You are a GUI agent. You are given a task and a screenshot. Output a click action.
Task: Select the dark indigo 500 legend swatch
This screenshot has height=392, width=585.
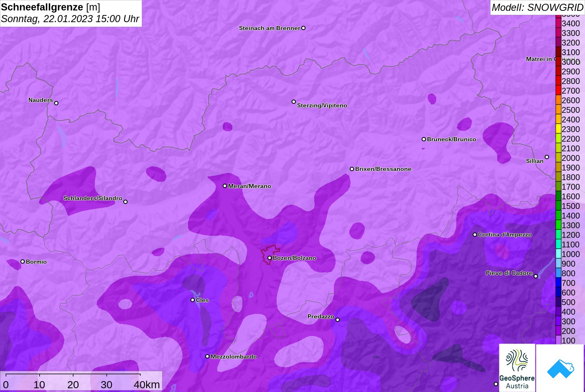(x=558, y=302)
